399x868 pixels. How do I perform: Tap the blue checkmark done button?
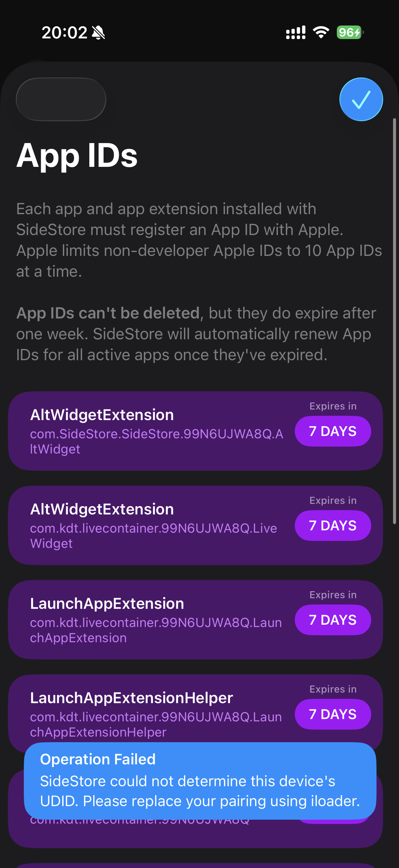(361, 99)
